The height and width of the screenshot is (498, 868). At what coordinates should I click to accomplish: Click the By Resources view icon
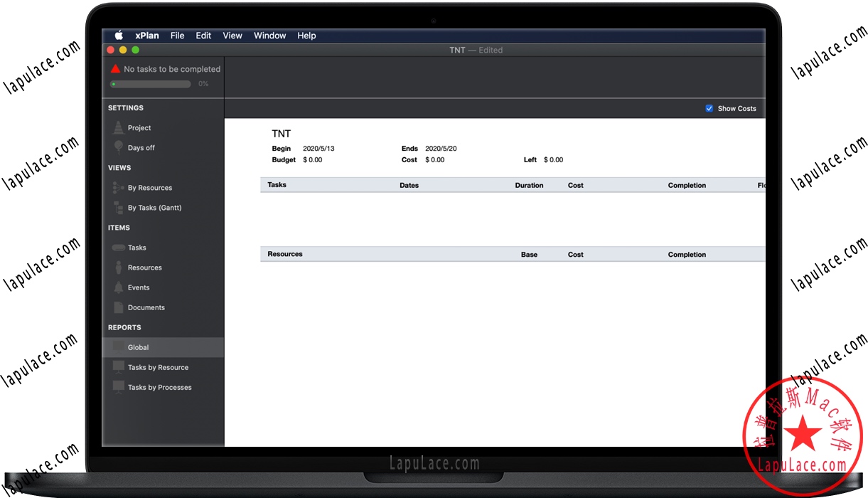point(118,188)
